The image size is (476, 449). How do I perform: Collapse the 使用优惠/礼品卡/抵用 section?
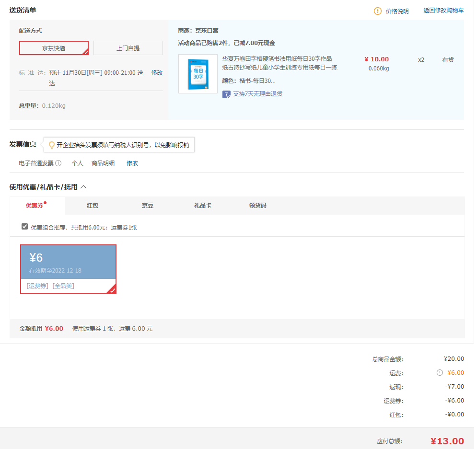(x=83, y=187)
